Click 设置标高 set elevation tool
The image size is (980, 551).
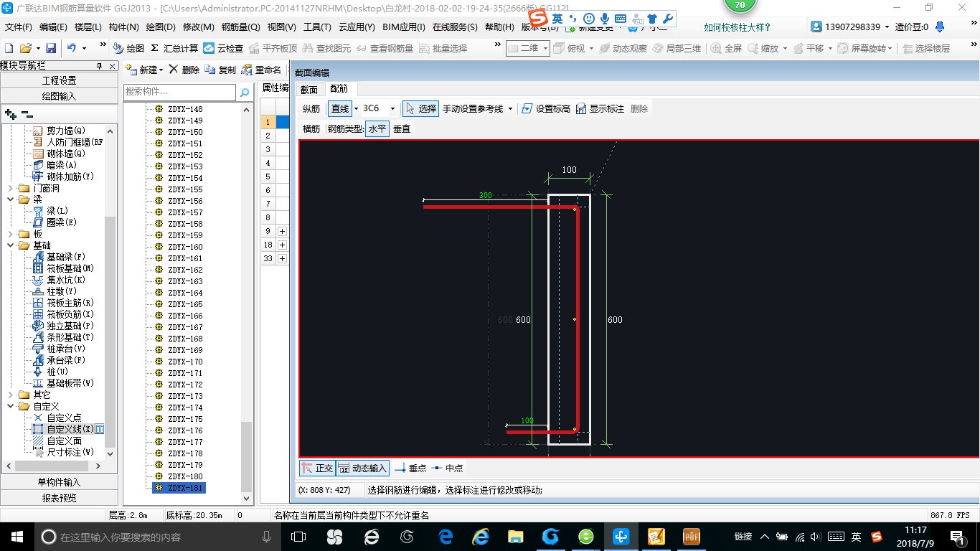pyautogui.click(x=545, y=108)
